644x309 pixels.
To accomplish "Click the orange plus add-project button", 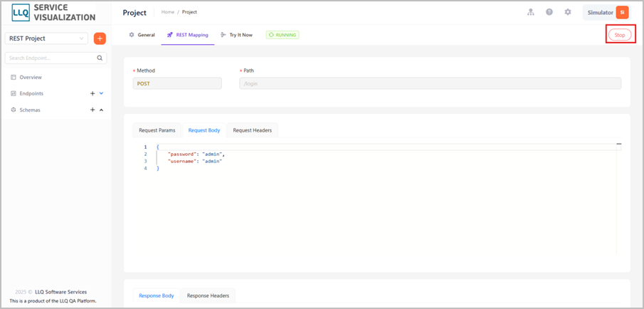I will click(x=100, y=38).
